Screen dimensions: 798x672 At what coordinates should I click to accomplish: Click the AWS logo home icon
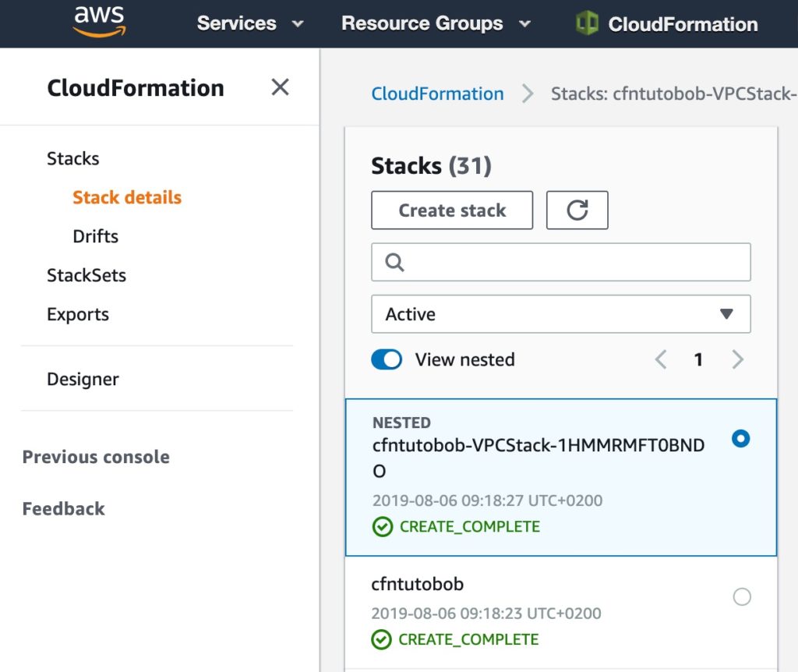pos(100,21)
